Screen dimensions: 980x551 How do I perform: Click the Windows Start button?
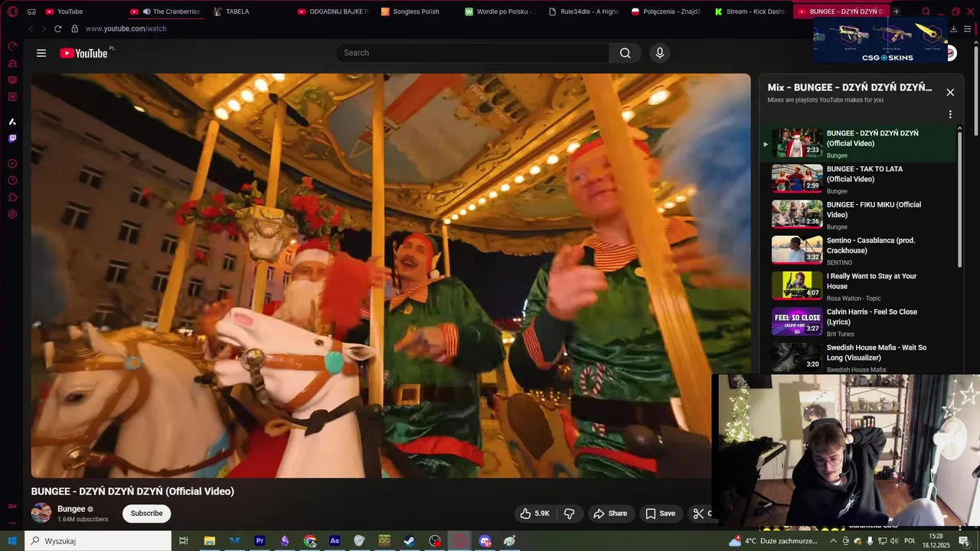tap(12, 541)
